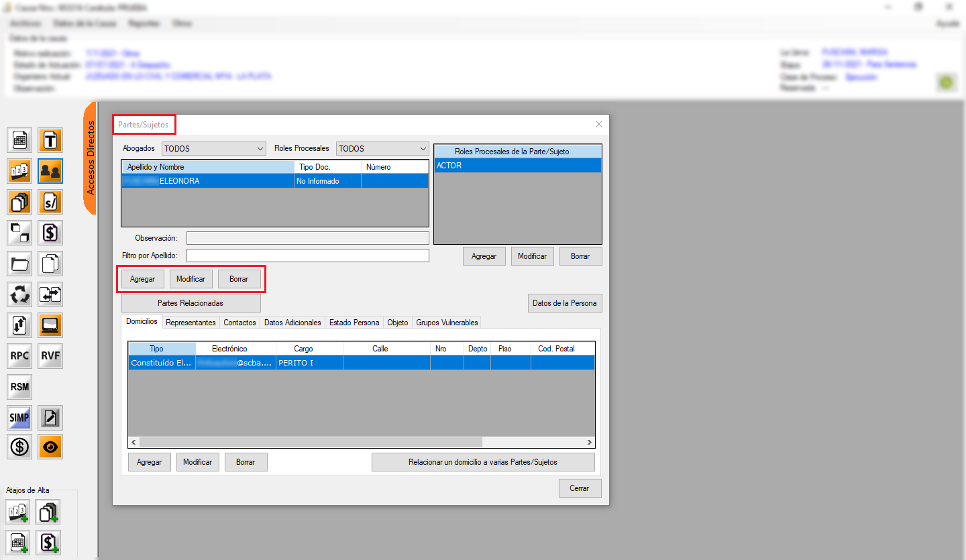Switch to the Representantes tab
This screenshot has width=966, height=560.
tap(191, 323)
